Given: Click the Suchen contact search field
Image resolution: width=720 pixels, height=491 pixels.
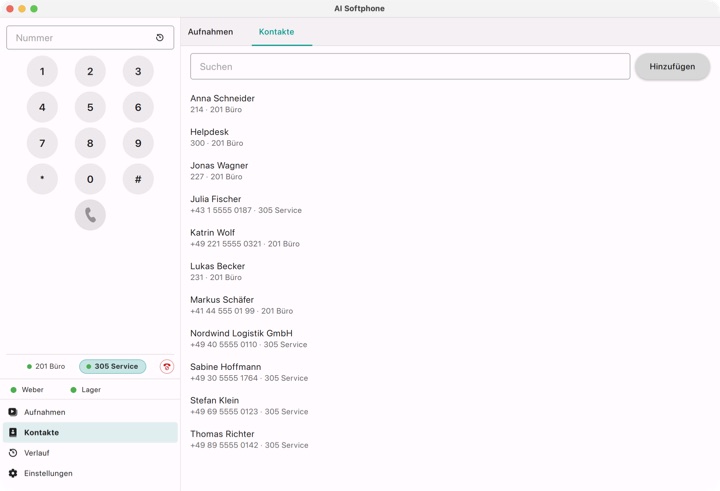Looking at the screenshot, I should pyautogui.click(x=410, y=67).
